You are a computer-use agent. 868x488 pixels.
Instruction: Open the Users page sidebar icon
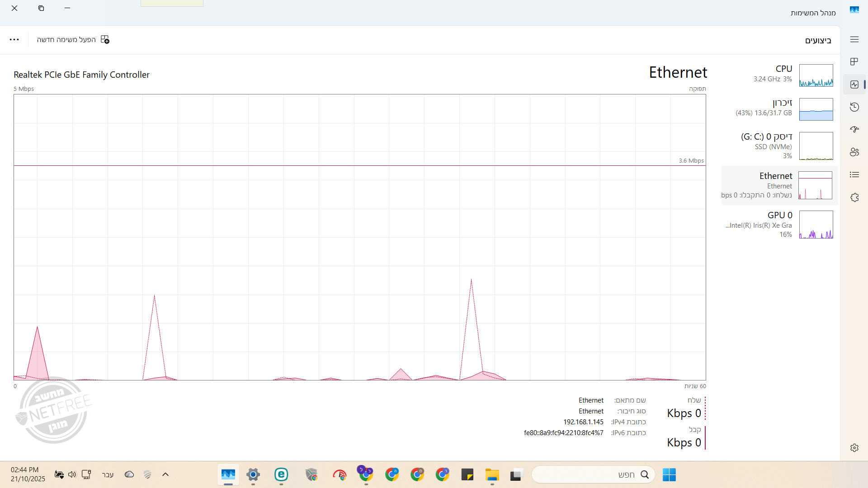click(854, 152)
